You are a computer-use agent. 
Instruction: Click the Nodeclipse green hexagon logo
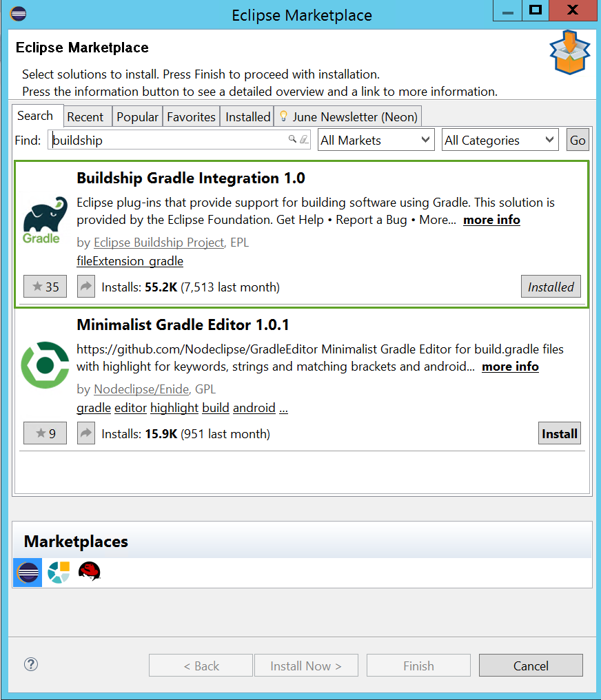tap(45, 365)
